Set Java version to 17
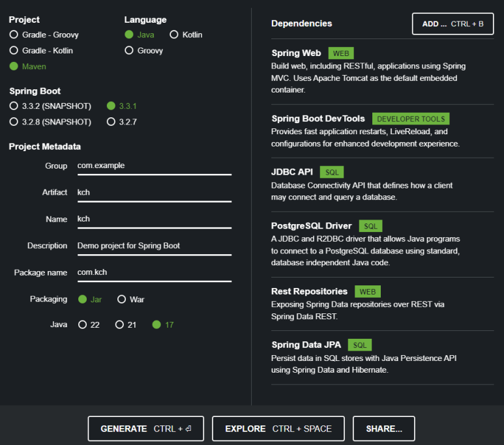Screen dimensions: 504x445 163,325
